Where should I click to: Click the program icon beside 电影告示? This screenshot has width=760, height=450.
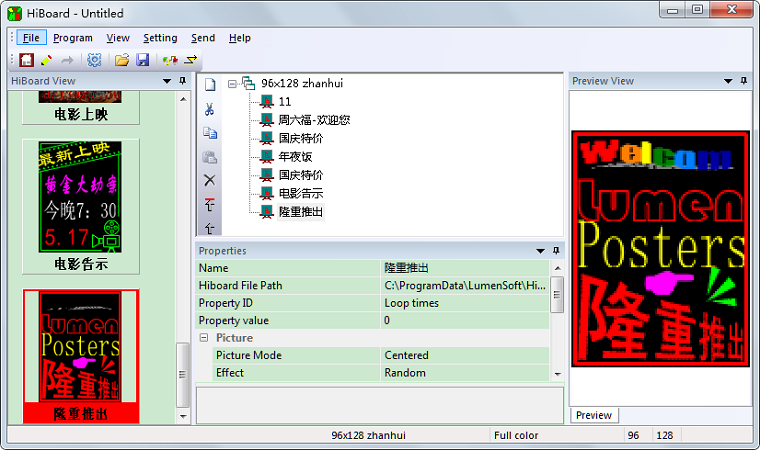(267, 193)
